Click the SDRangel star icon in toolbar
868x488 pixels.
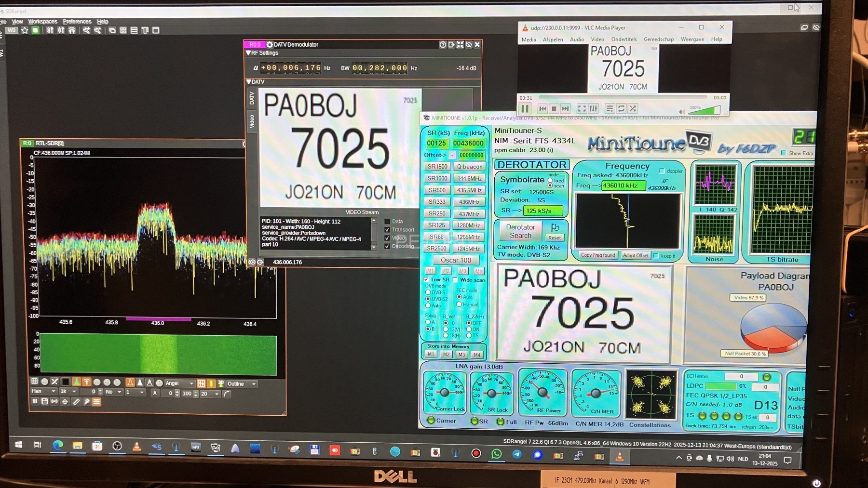pos(25,30)
